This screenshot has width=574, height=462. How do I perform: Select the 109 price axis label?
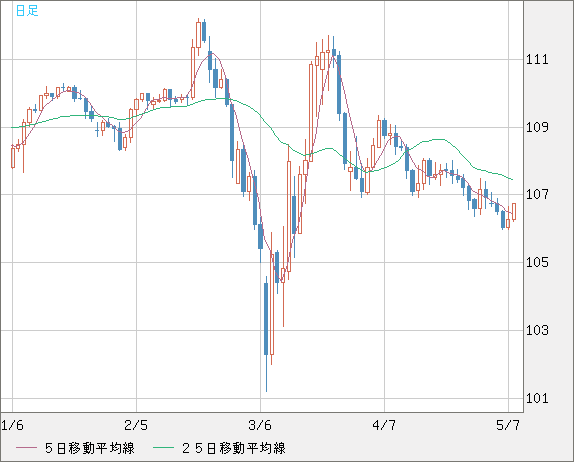pyautogui.click(x=537, y=127)
